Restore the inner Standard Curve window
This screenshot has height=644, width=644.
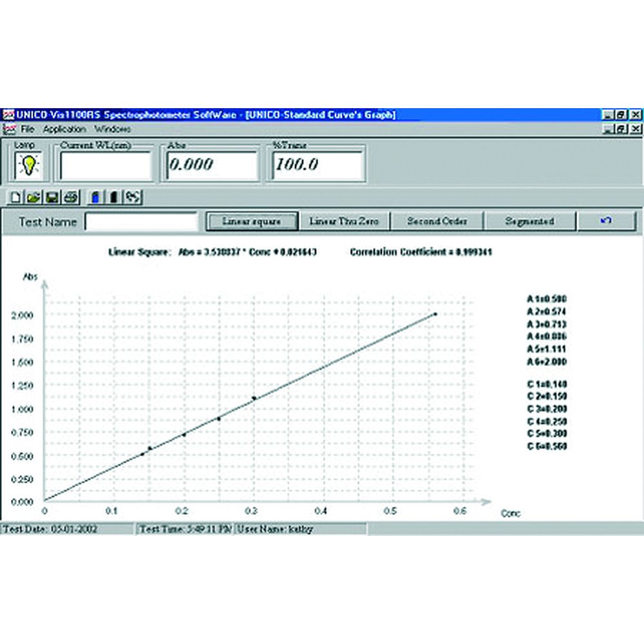[x=621, y=129]
